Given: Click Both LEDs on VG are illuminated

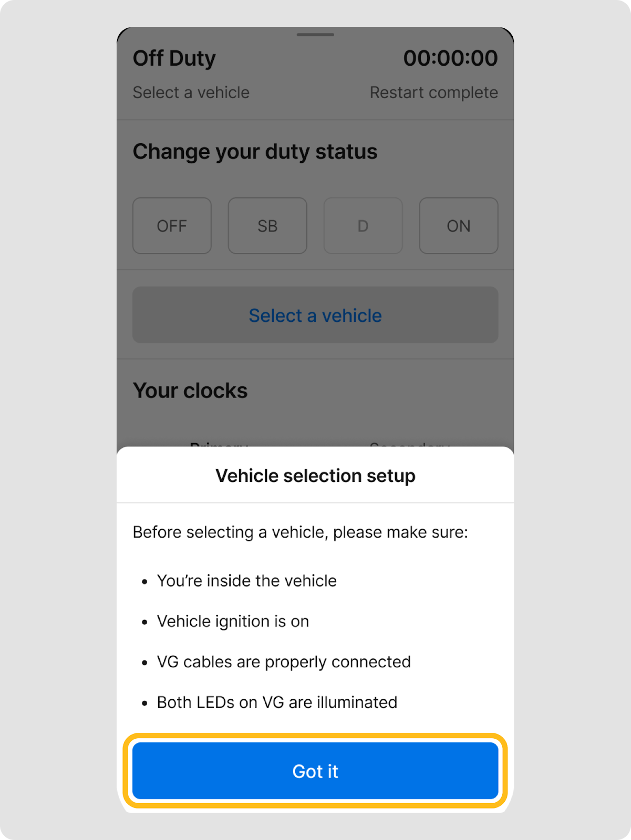Looking at the screenshot, I should (x=277, y=702).
